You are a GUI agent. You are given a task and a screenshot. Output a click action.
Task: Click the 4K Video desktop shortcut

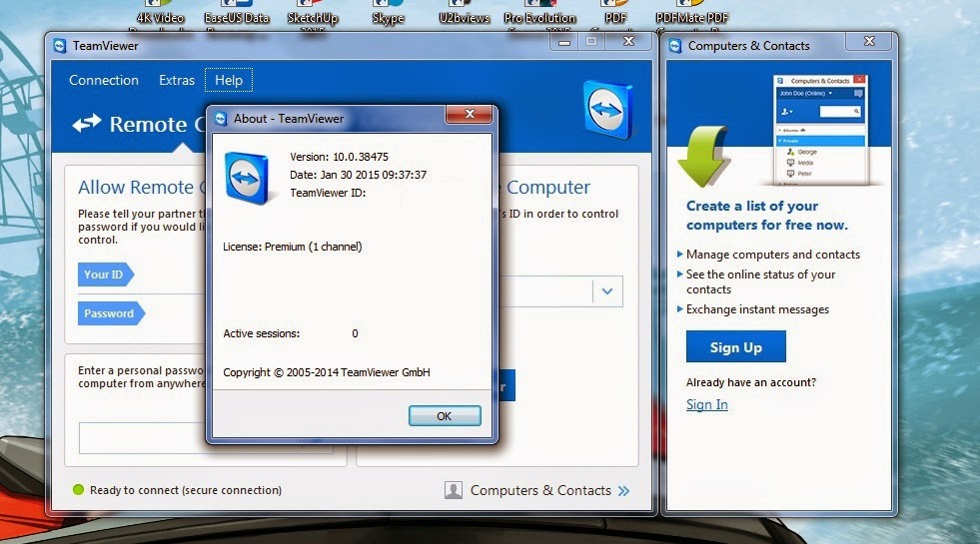coord(160,16)
